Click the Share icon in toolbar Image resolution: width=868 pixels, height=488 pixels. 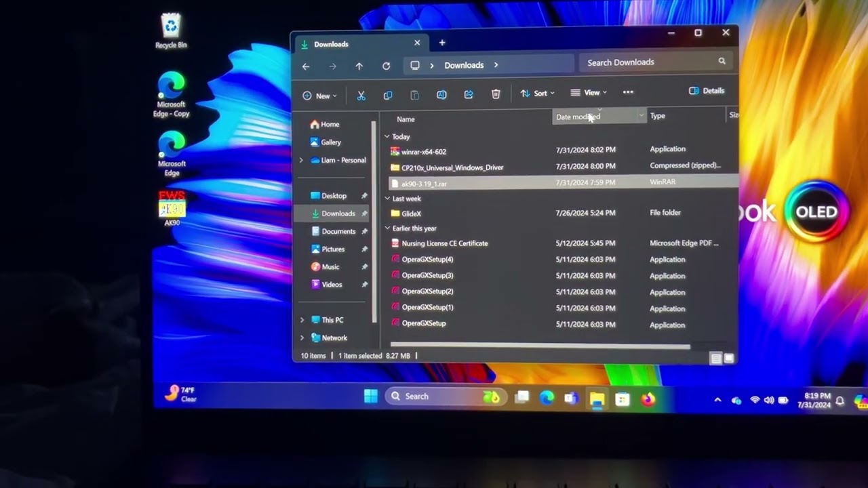(x=469, y=95)
